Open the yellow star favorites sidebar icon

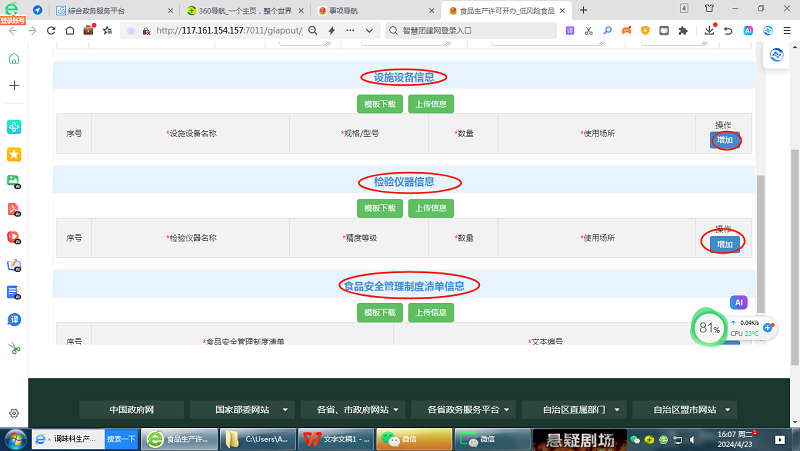coord(14,155)
